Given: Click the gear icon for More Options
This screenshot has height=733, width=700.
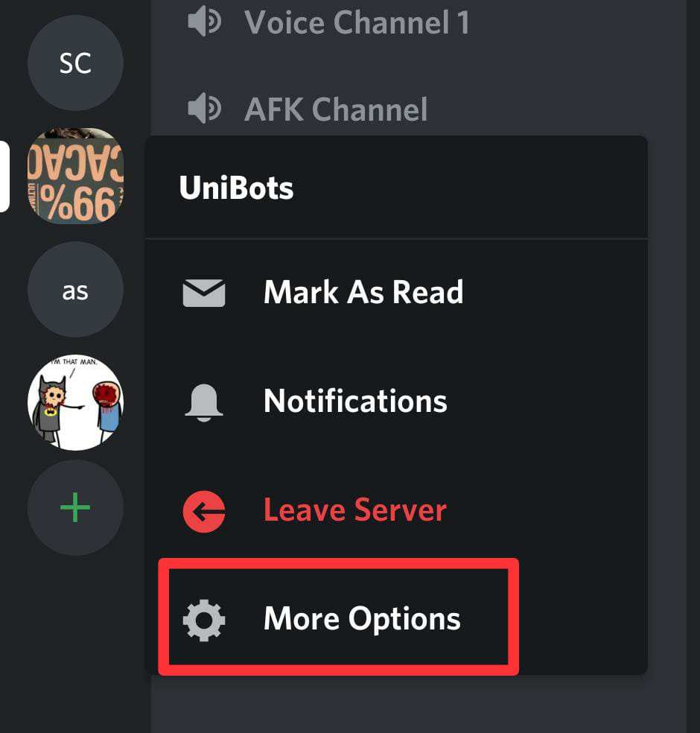Looking at the screenshot, I should tap(204, 620).
